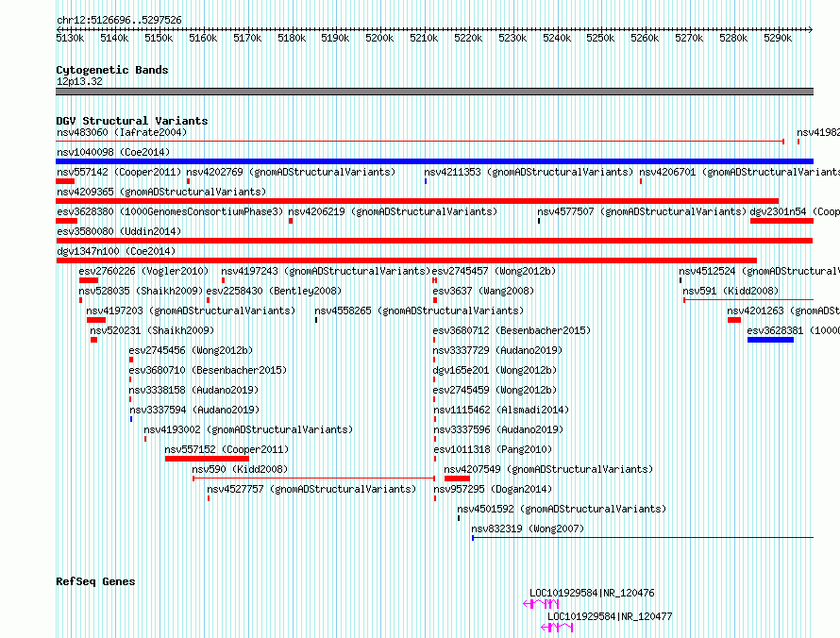The image size is (840, 638).
Task: Select the esv2745459 (Wong2012b) label
Action: tap(495, 390)
